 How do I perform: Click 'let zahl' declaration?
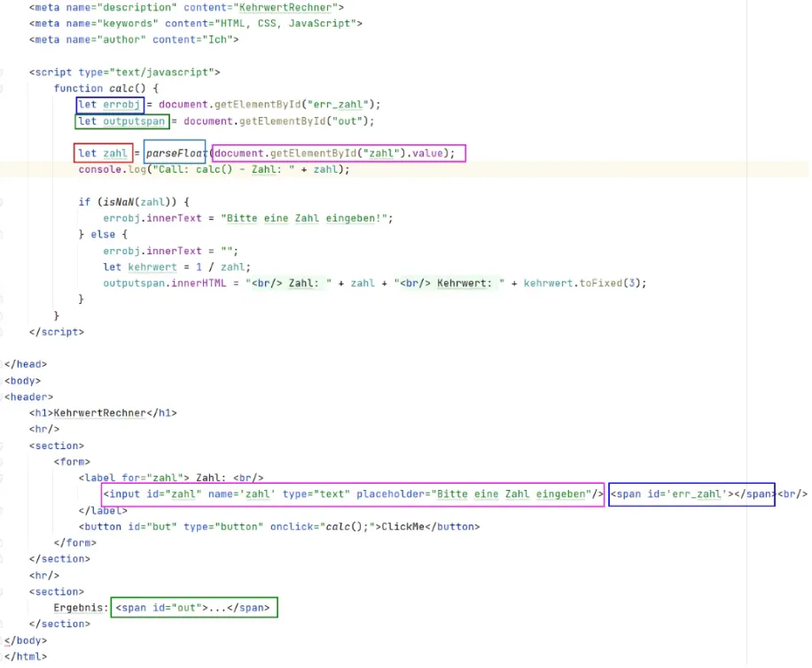[103, 153]
